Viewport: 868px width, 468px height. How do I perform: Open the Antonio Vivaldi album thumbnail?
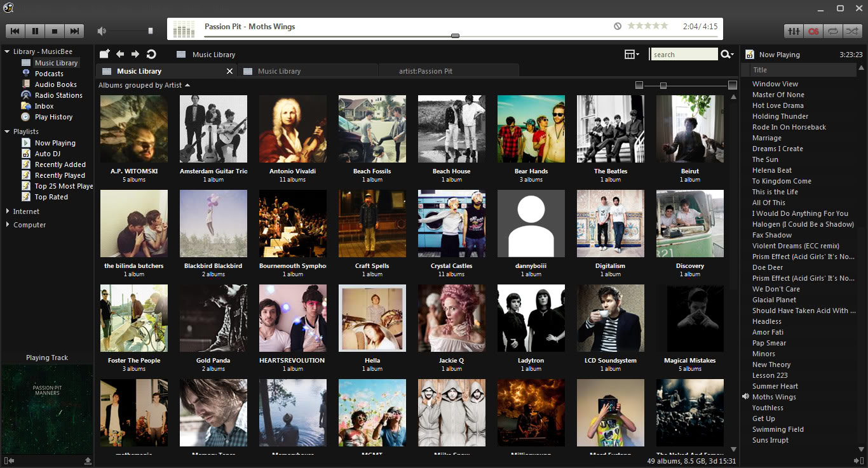tap(293, 129)
